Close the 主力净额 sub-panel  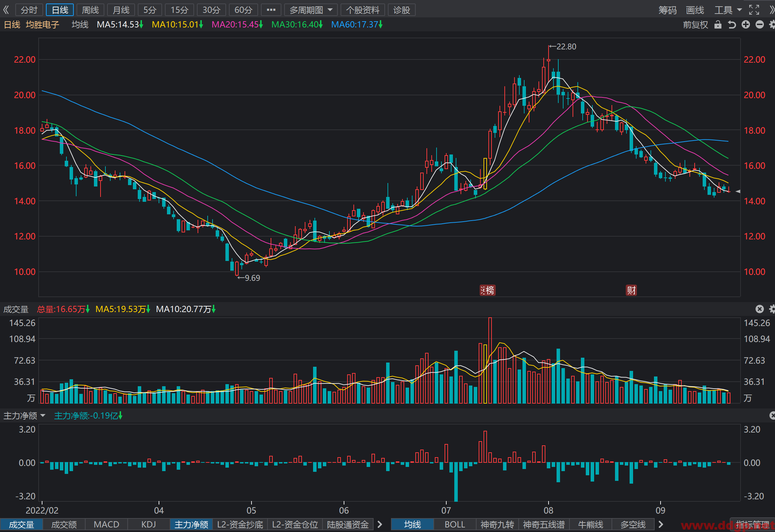tap(772, 415)
